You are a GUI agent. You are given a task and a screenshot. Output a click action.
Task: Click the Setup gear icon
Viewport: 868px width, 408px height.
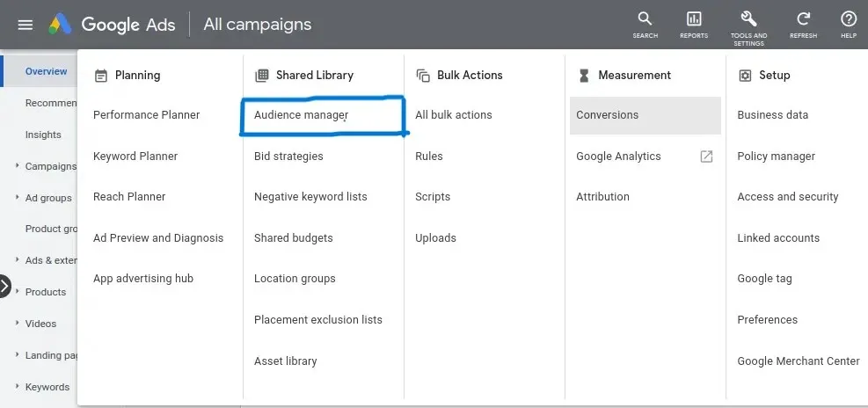(745, 76)
